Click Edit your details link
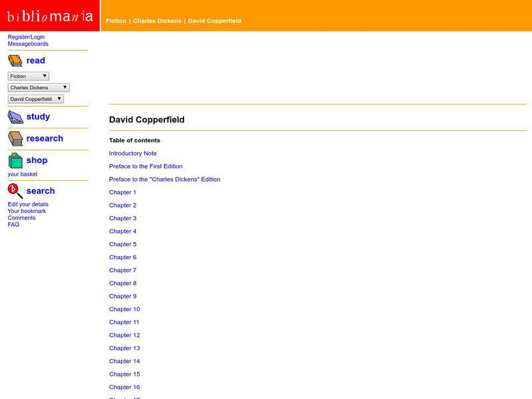Screen dimensions: 532x399 click(28, 204)
